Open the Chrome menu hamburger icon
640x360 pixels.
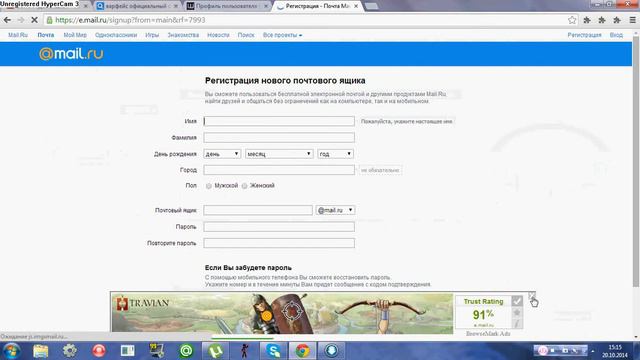click(x=632, y=20)
